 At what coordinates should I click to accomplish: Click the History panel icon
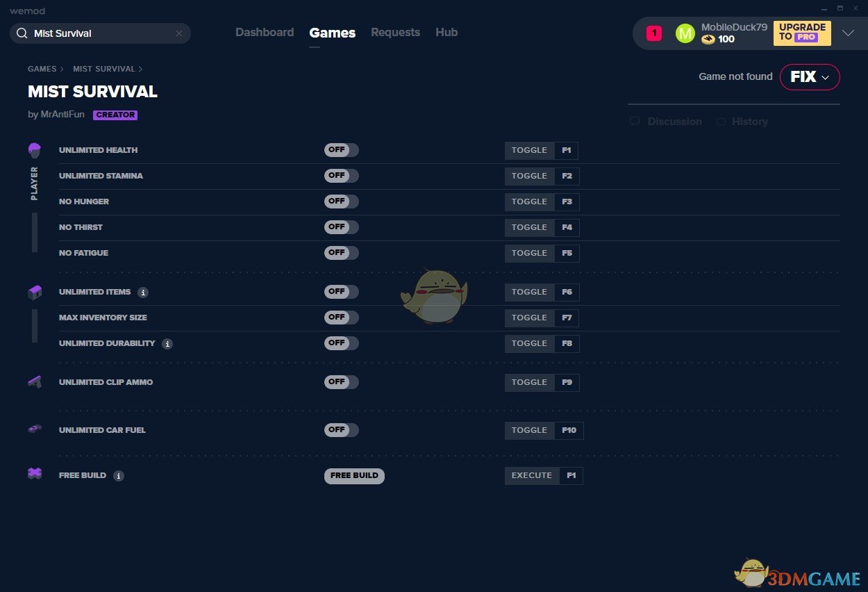point(721,122)
